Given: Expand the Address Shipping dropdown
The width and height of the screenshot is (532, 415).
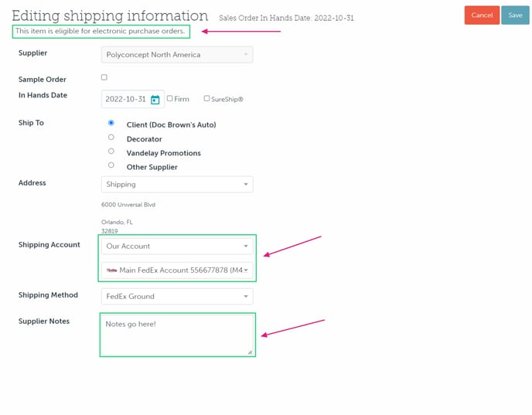Looking at the screenshot, I should click(177, 185).
